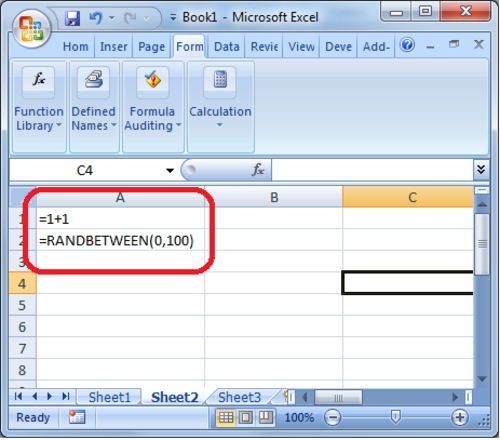Switch to Page Break Preview
The height and width of the screenshot is (440, 500).
pyautogui.click(x=266, y=417)
